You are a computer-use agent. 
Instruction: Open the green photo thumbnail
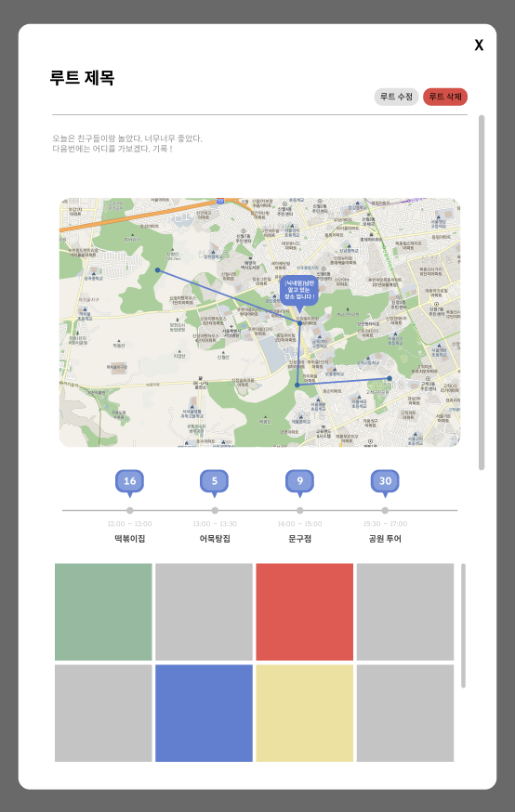click(103, 612)
